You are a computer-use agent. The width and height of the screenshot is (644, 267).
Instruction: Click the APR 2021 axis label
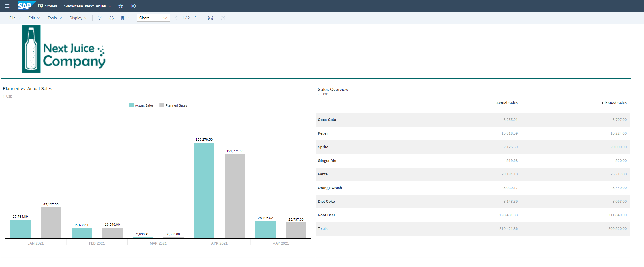219,243
